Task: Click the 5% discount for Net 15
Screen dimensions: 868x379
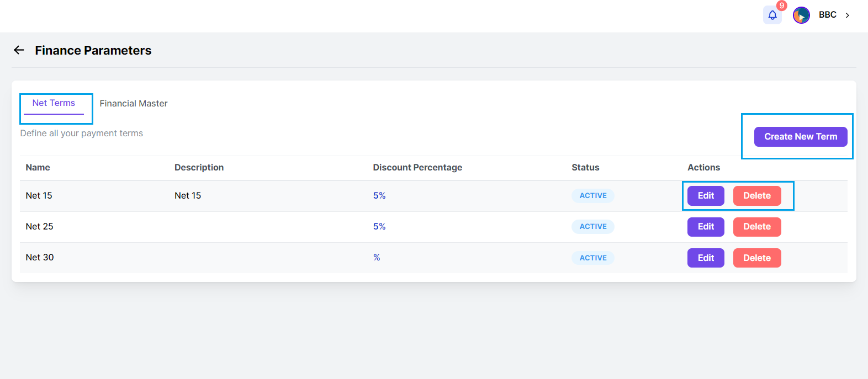Action: pyautogui.click(x=379, y=196)
